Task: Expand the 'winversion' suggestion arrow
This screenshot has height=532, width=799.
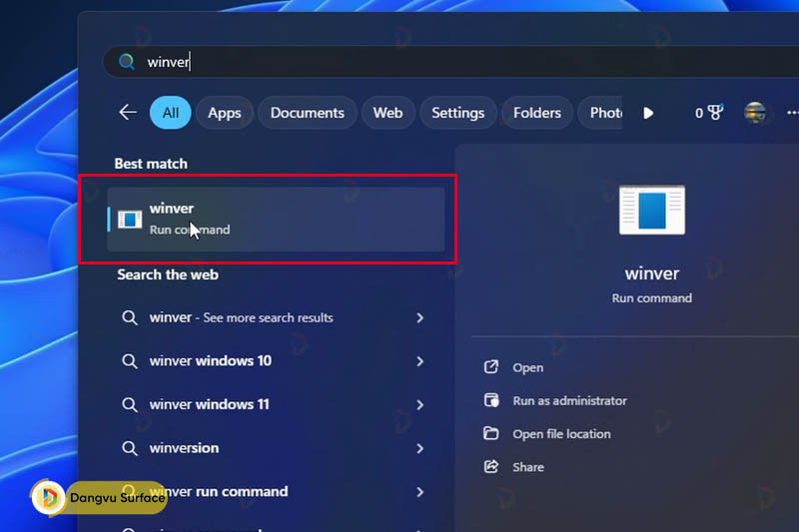Action: (x=419, y=449)
